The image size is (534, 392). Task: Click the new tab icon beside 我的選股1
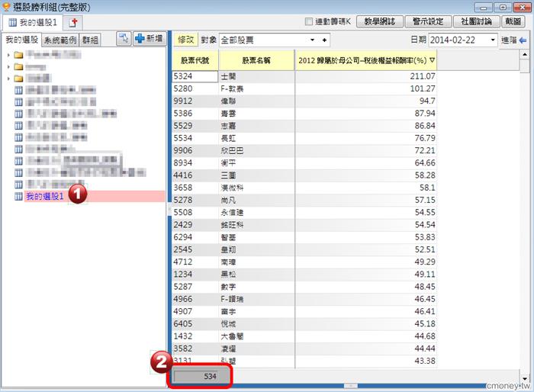tap(73, 22)
